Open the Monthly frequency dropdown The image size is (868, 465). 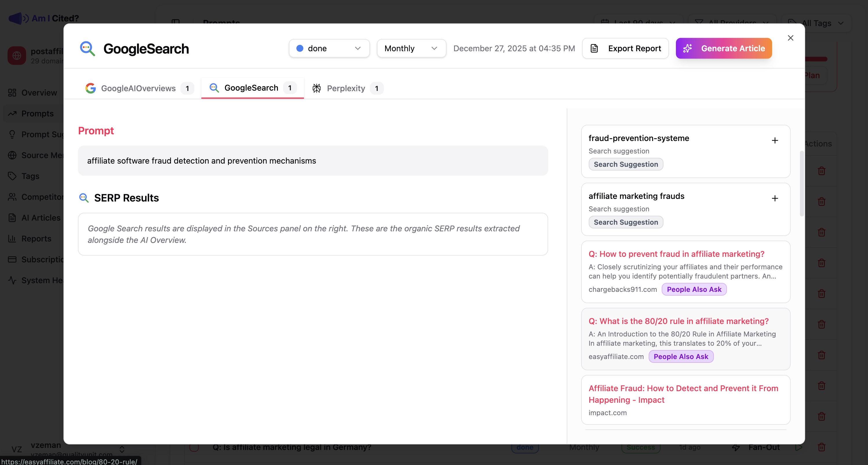pyautogui.click(x=411, y=48)
